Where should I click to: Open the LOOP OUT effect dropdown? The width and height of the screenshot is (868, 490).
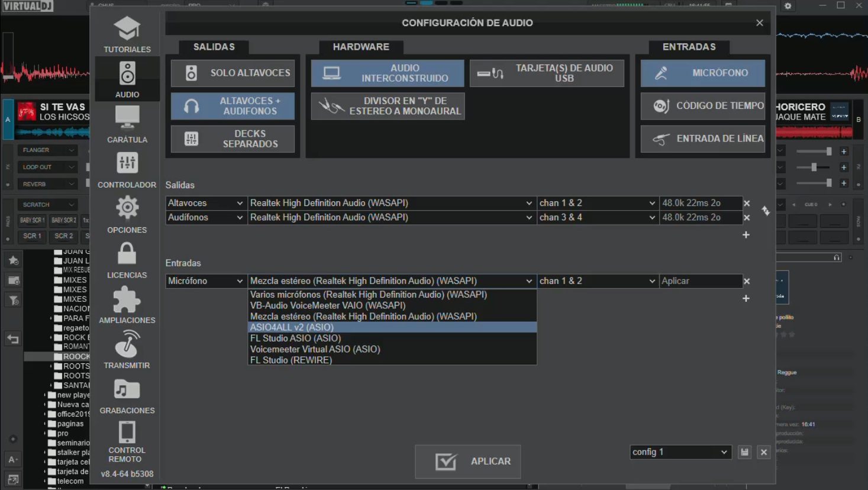tap(48, 167)
